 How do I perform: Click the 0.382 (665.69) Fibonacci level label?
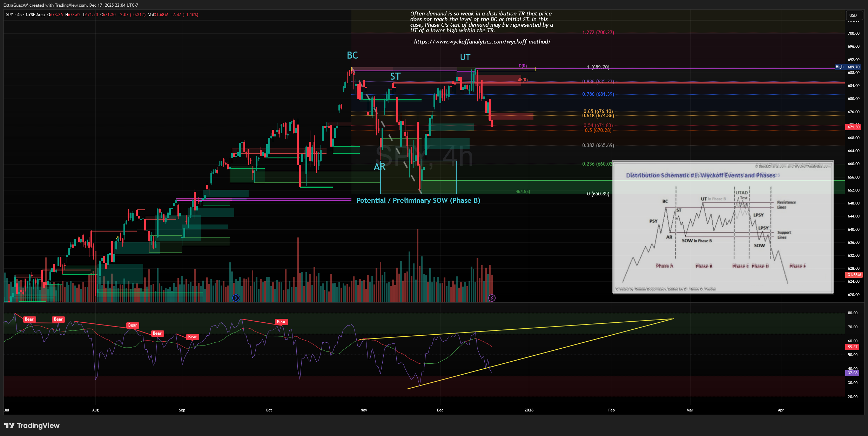point(598,146)
